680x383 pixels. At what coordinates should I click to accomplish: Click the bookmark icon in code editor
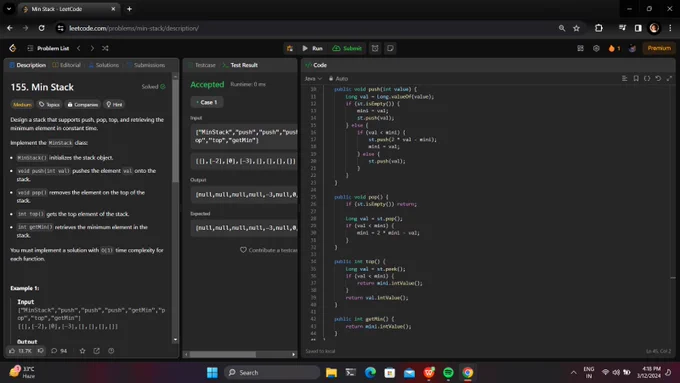[636, 79]
